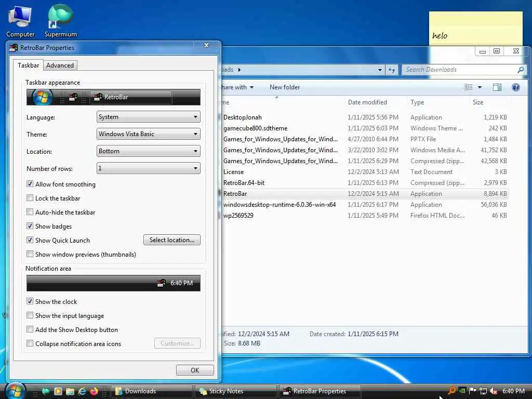Click the search magnifier in Search Downloads
The height and width of the screenshot is (399, 532).
pos(521,70)
